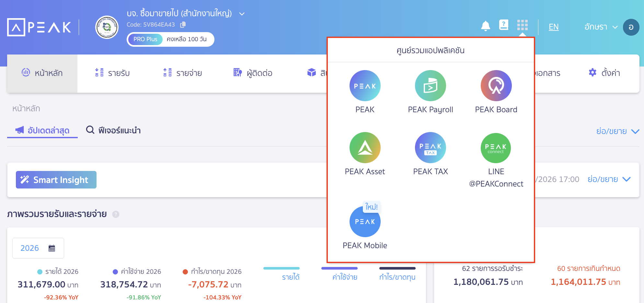644x303 pixels.
Task: Switch language to EN
Action: [x=554, y=27]
